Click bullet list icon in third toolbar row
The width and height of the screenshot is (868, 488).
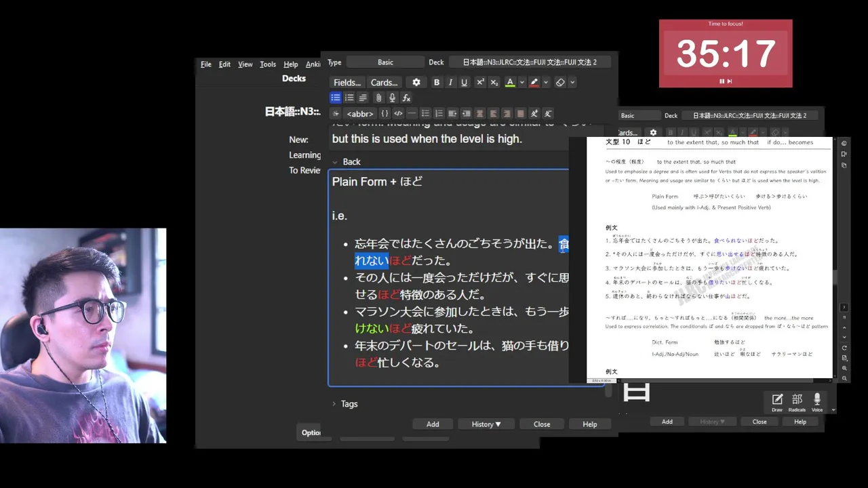425,114
